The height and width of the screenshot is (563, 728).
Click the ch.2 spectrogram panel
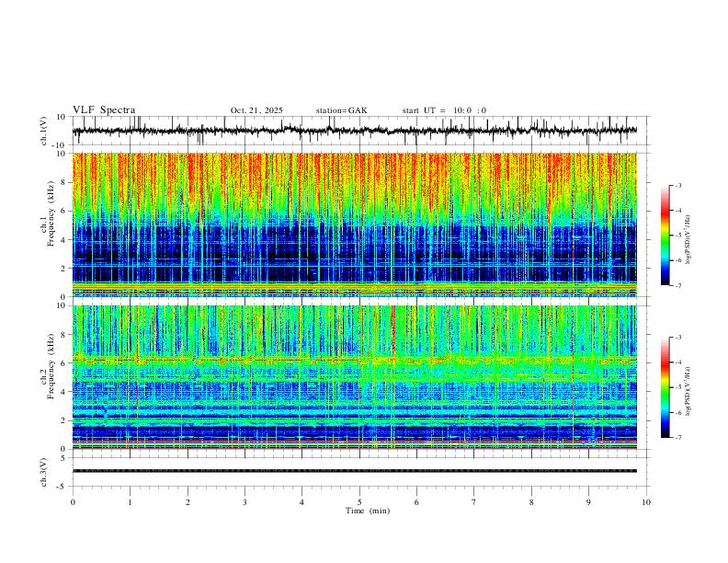pos(355,377)
